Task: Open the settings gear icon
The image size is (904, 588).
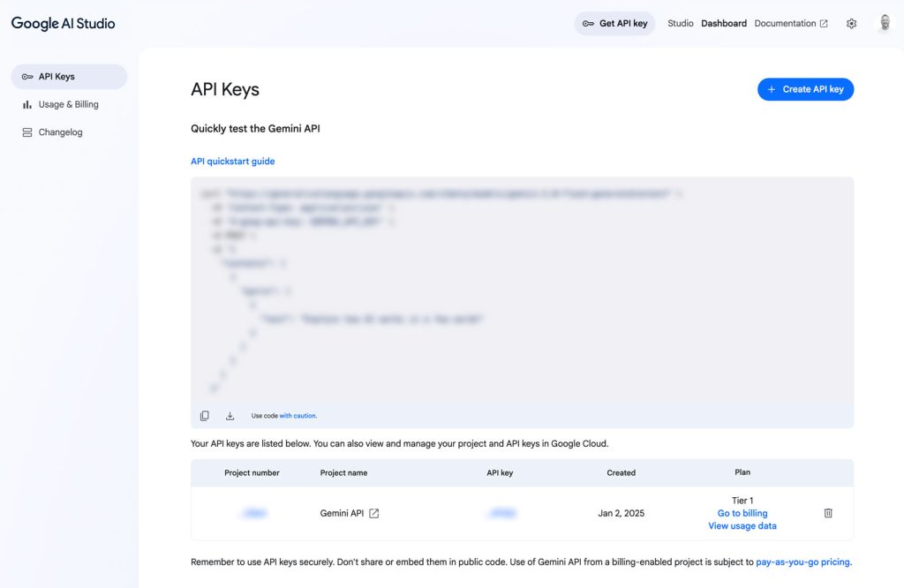Action: [x=852, y=24]
